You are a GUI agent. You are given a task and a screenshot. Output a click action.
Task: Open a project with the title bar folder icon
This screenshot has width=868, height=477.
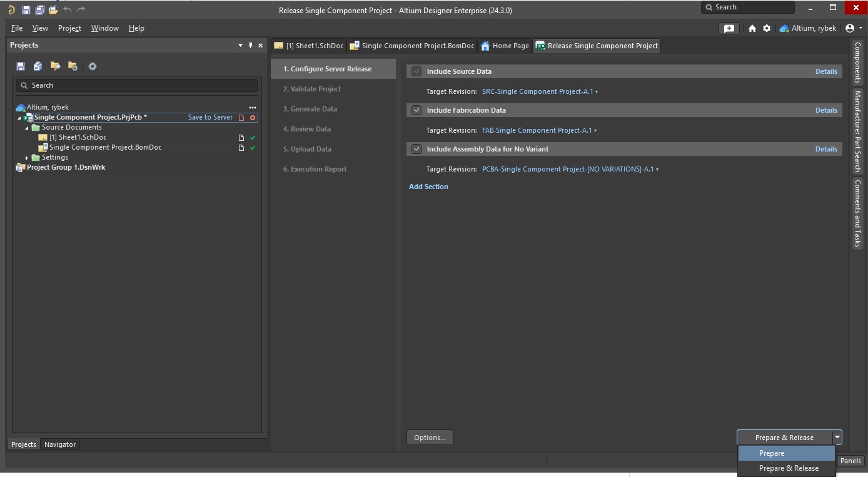coord(53,10)
